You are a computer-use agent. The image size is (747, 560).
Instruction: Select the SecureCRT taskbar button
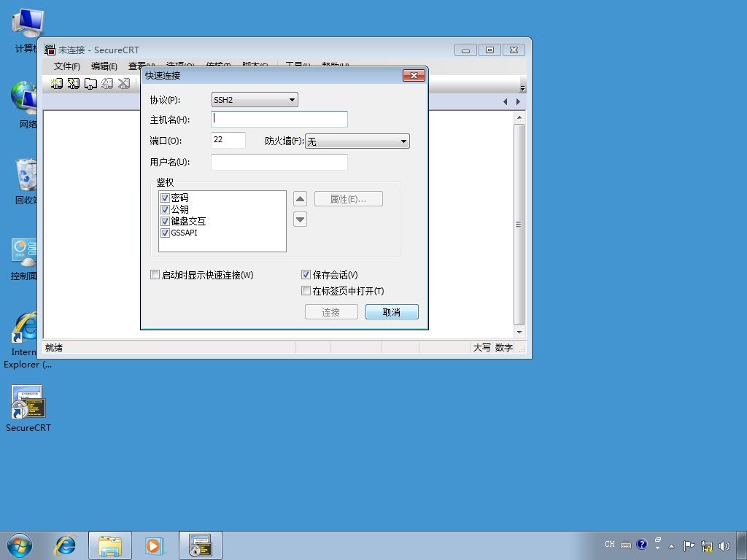201,545
